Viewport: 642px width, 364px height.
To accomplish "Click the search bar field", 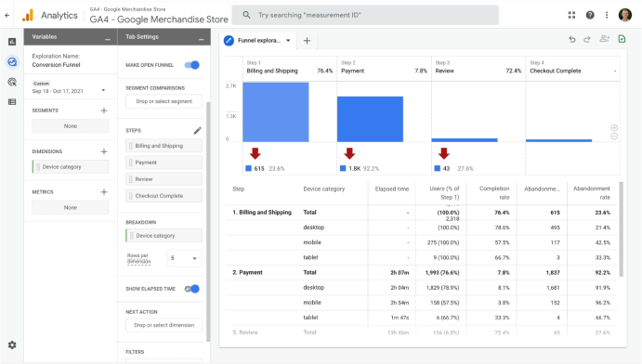I will pos(365,15).
